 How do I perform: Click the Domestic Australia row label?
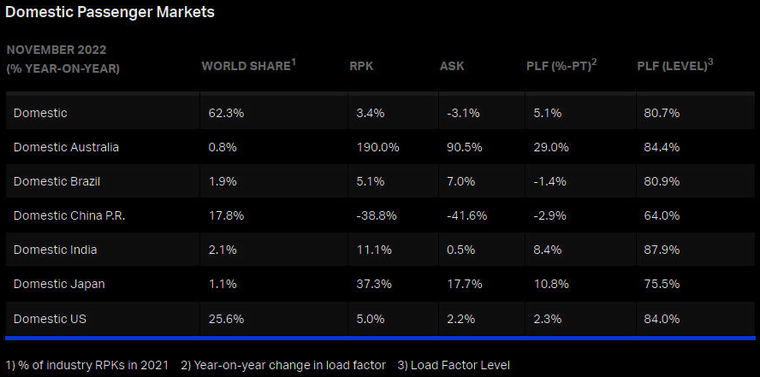tap(66, 147)
